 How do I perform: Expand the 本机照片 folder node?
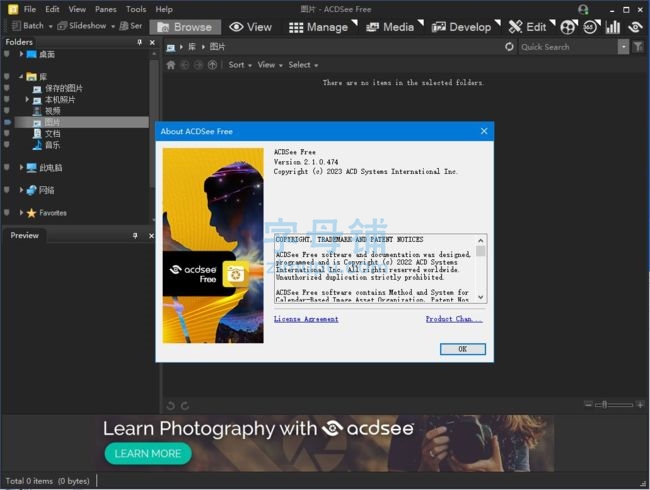click(x=27, y=99)
